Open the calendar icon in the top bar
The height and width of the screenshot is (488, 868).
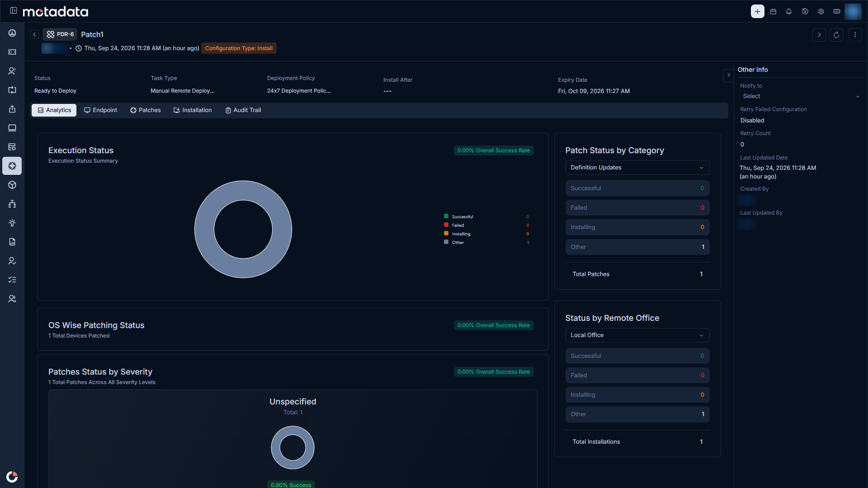tap(774, 11)
